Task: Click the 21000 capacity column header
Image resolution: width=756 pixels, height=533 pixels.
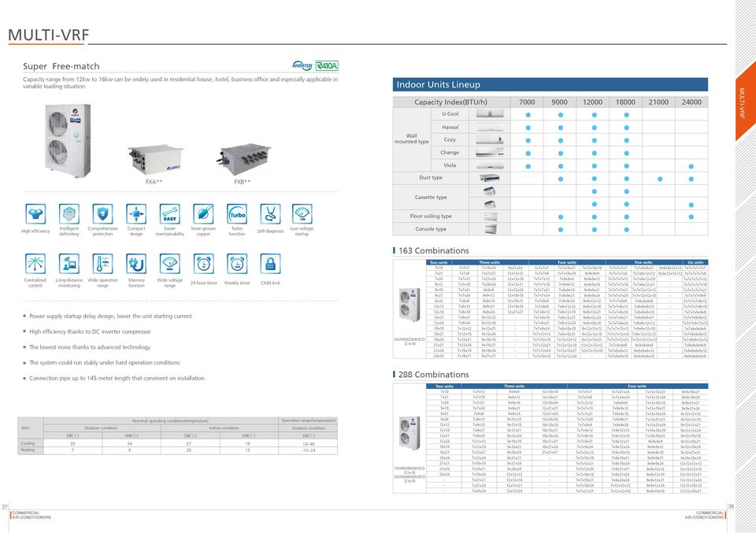Action: pos(658,102)
